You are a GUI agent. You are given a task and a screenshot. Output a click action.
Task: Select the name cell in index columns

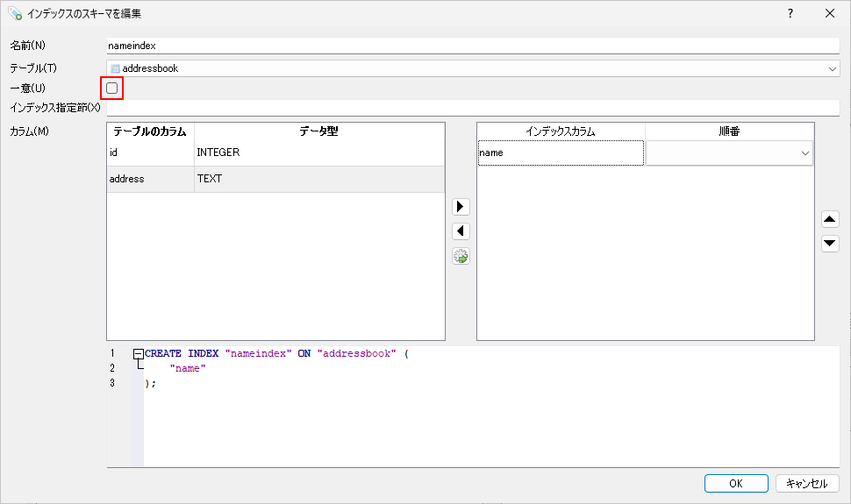[x=561, y=153]
